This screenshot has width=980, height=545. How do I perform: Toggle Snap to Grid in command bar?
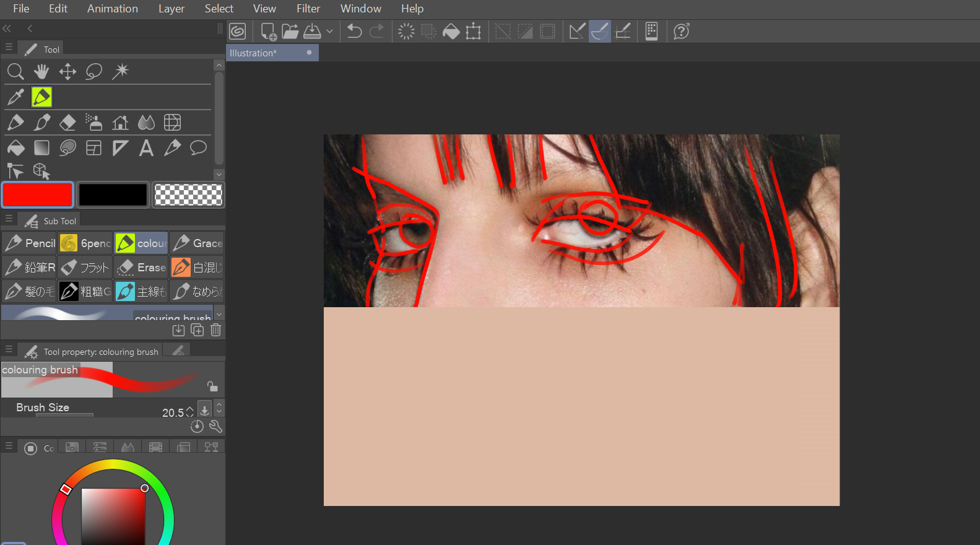pos(623,31)
